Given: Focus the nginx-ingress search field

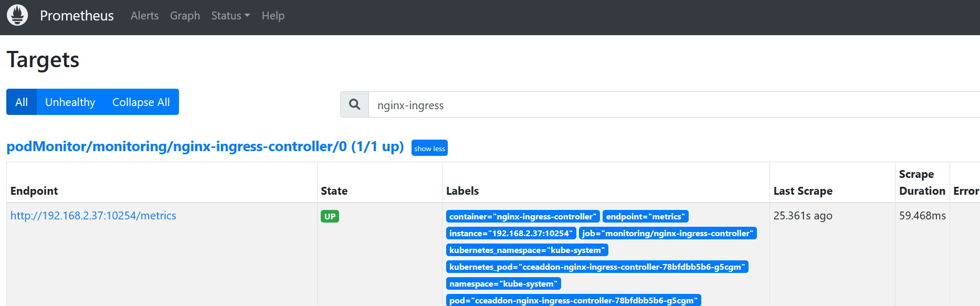Looking at the screenshot, I should coord(674,104).
